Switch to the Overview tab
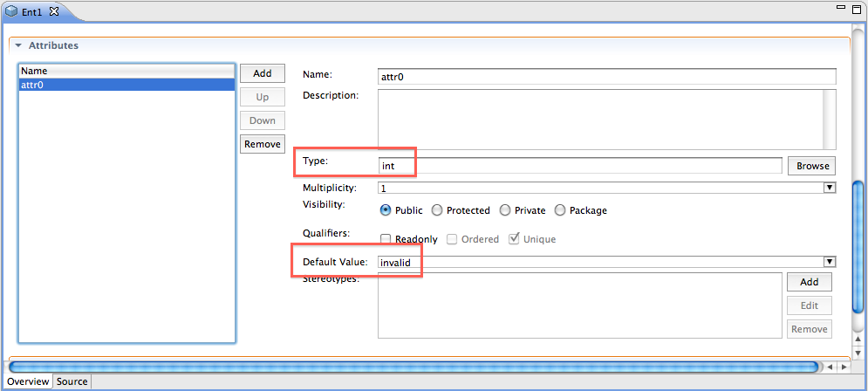This screenshot has height=391, width=868. pyautogui.click(x=28, y=381)
